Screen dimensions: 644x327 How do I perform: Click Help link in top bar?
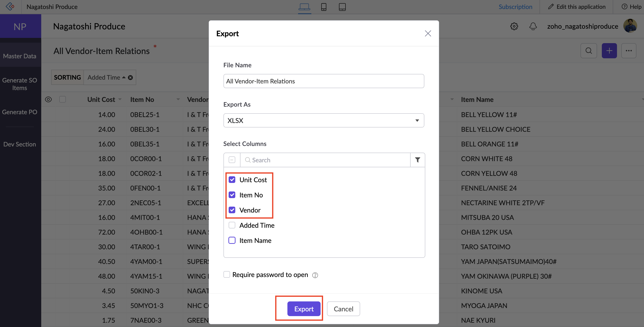(635, 7)
